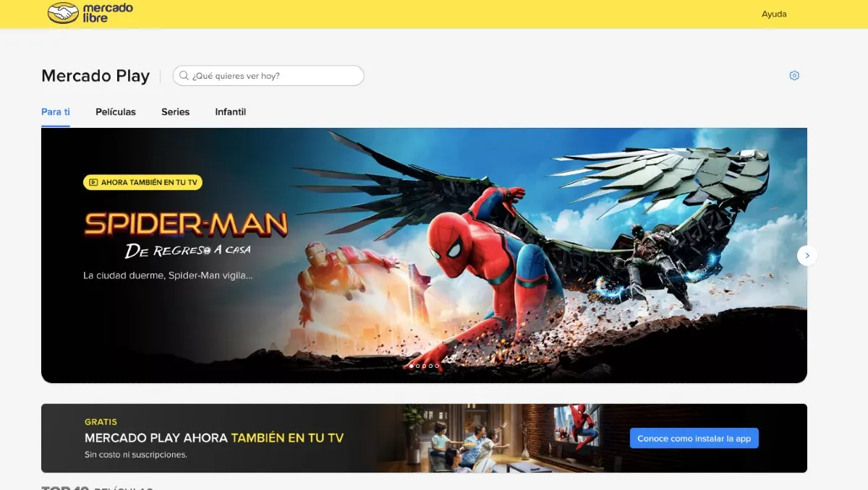
Task: Jump to the second carousel slide dot
Action: pos(418,366)
